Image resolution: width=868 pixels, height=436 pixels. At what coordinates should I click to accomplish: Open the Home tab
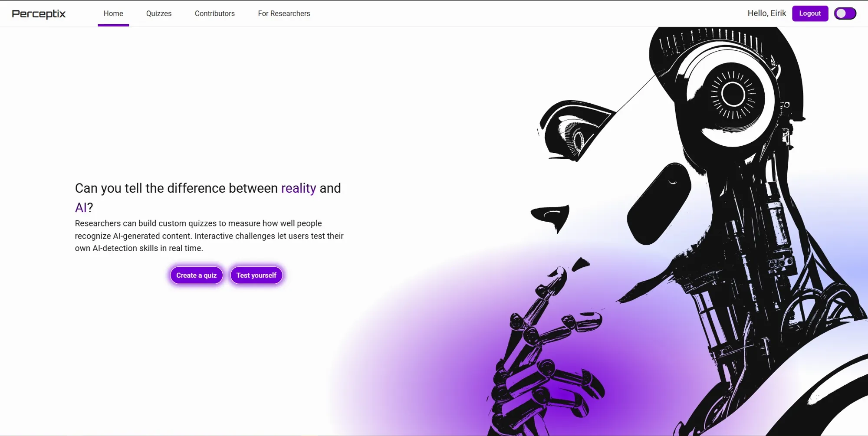pyautogui.click(x=113, y=13)
